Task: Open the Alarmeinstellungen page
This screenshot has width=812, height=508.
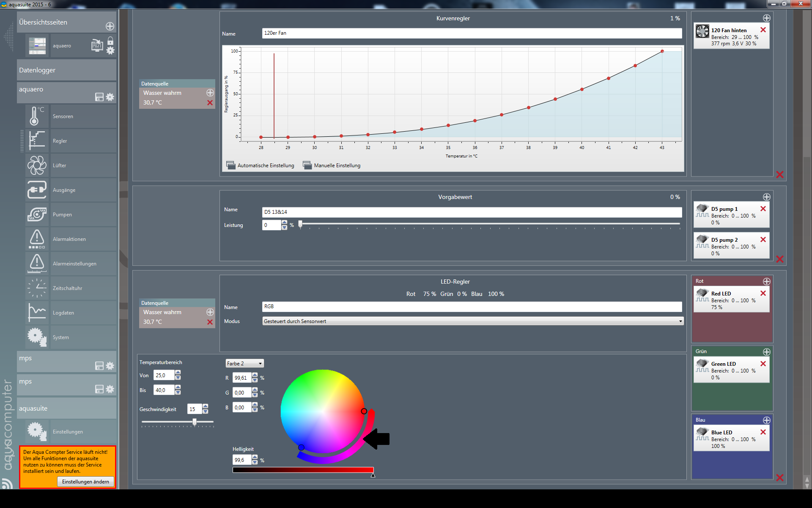Action: point(74,263)
